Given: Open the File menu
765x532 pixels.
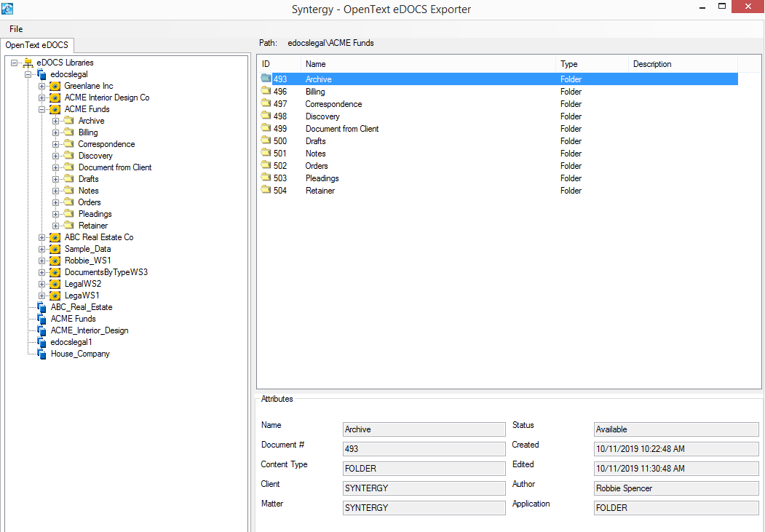Looking at the screenshot, I should (16, 29).
